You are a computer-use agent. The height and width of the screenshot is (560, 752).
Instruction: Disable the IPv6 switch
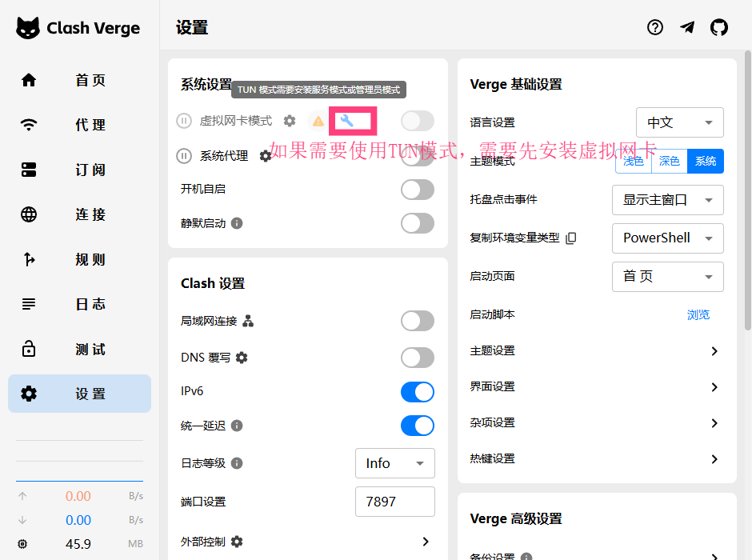point(417,392)
